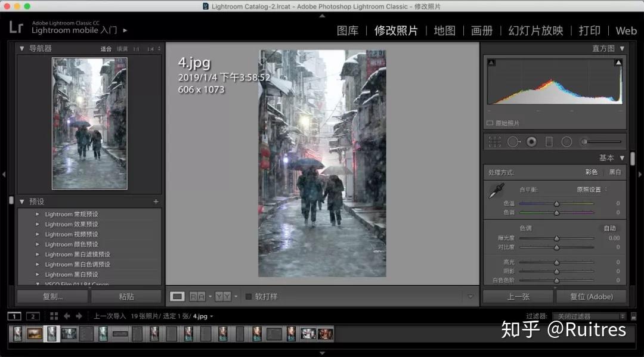Viewport: 644px width, 357px height.
Task: Open the 幻灯片放映 slideshow module
Action: click(x=535, y=30)
